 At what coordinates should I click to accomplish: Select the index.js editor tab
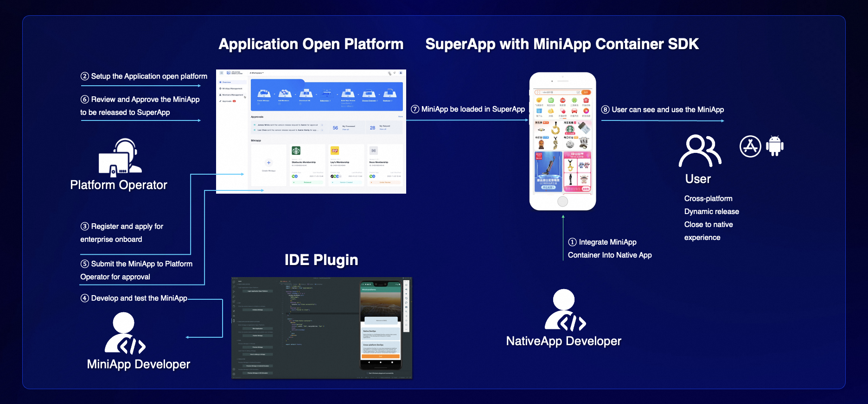click(284, 281)
